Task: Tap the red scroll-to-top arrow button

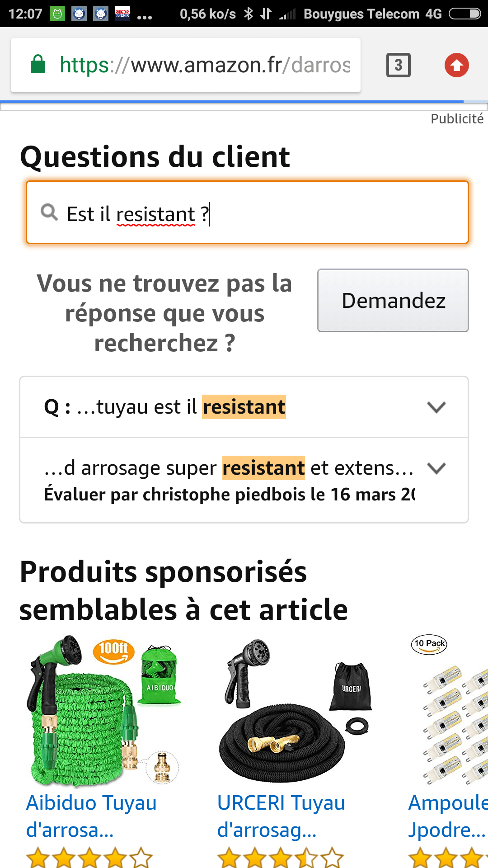Action: pyautogui.click(x=456, y=65)
